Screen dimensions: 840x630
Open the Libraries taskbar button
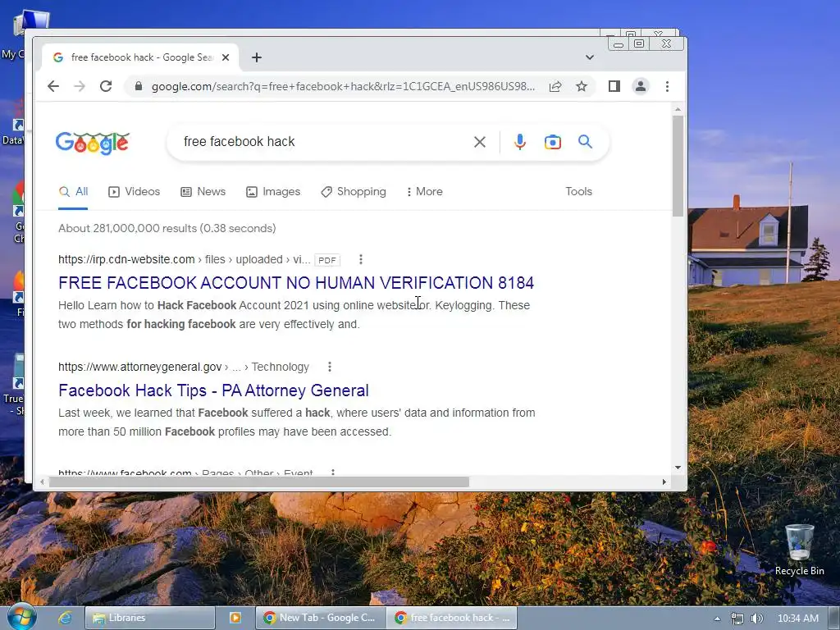click(x=150, y=619)
